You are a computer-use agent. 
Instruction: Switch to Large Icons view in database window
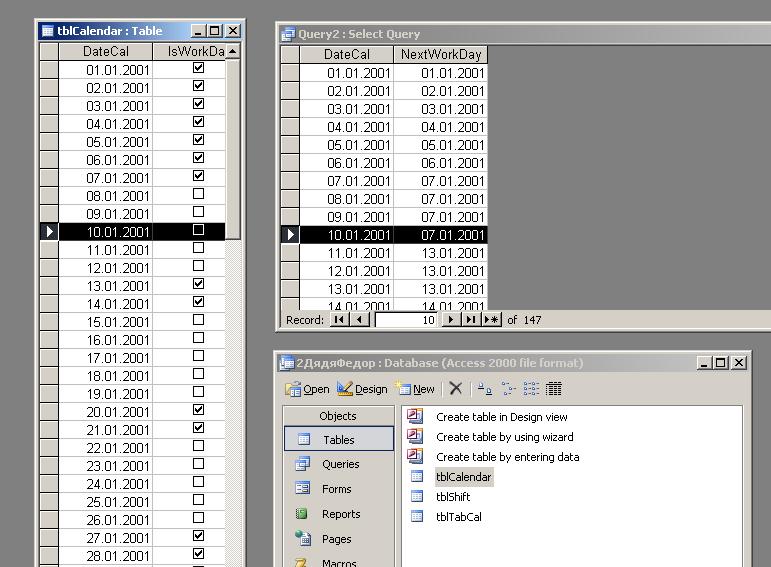(x=485, y=389)
